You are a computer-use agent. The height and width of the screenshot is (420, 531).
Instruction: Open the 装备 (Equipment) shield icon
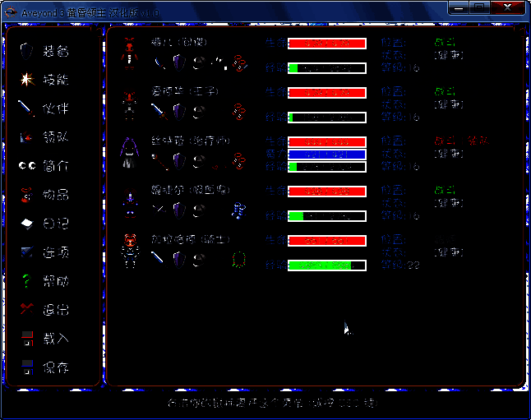coord(27,51)
